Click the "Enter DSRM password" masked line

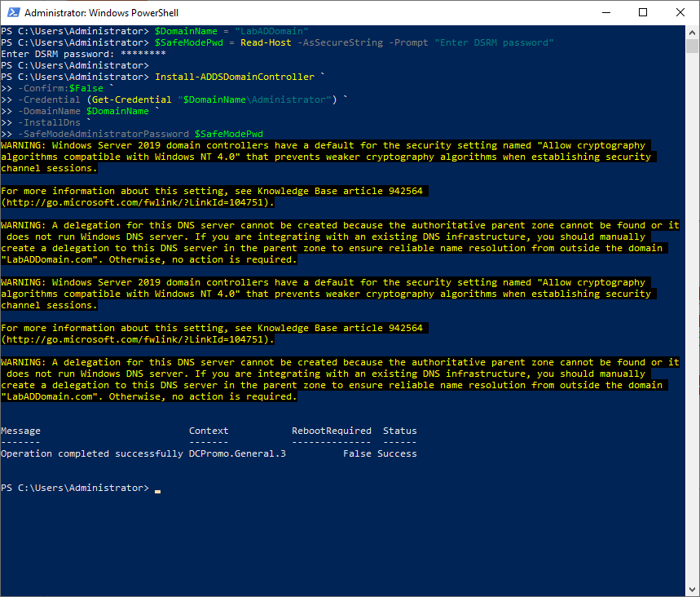click(83, 54)
